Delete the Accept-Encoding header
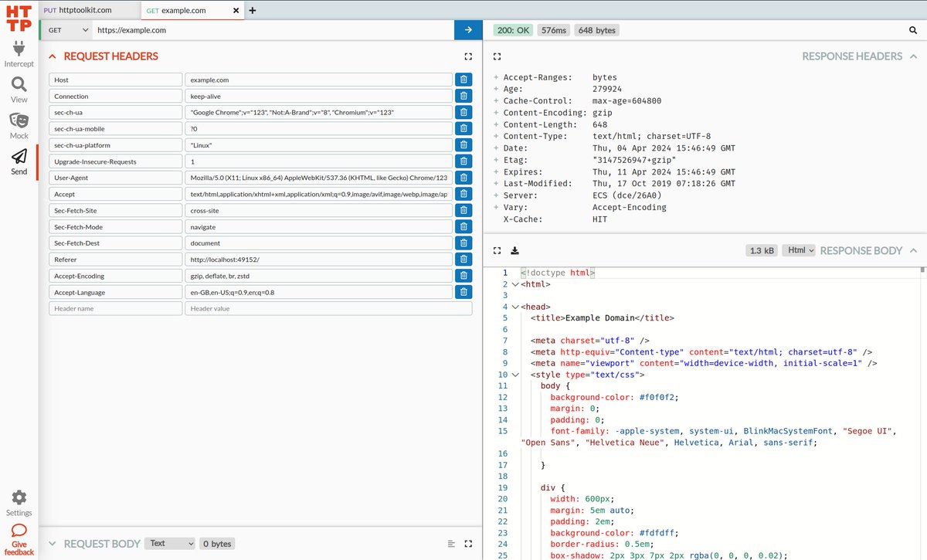 463,276
